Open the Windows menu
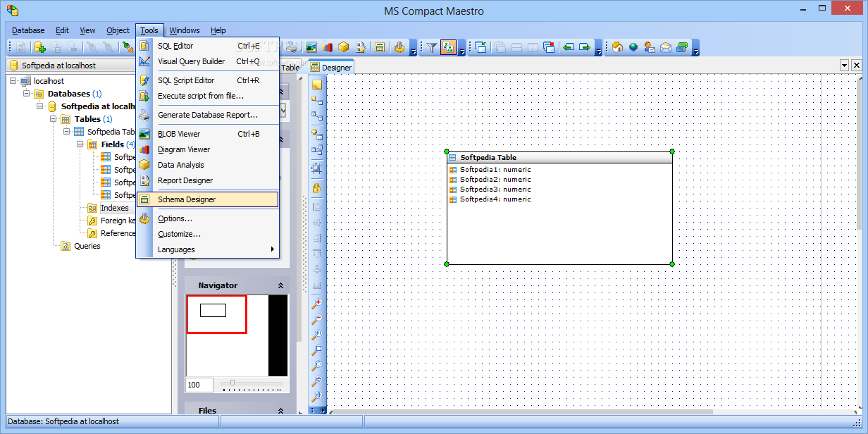 click(185, 30)
